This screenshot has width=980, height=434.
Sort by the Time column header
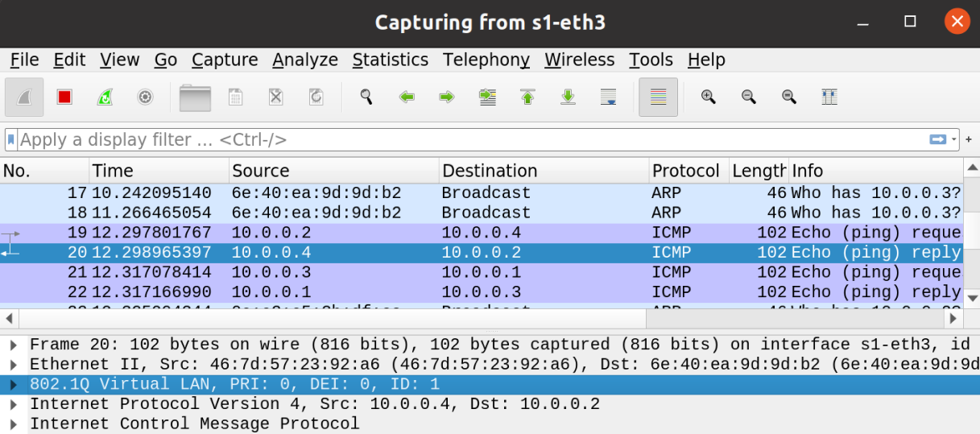tap(159, 171)
